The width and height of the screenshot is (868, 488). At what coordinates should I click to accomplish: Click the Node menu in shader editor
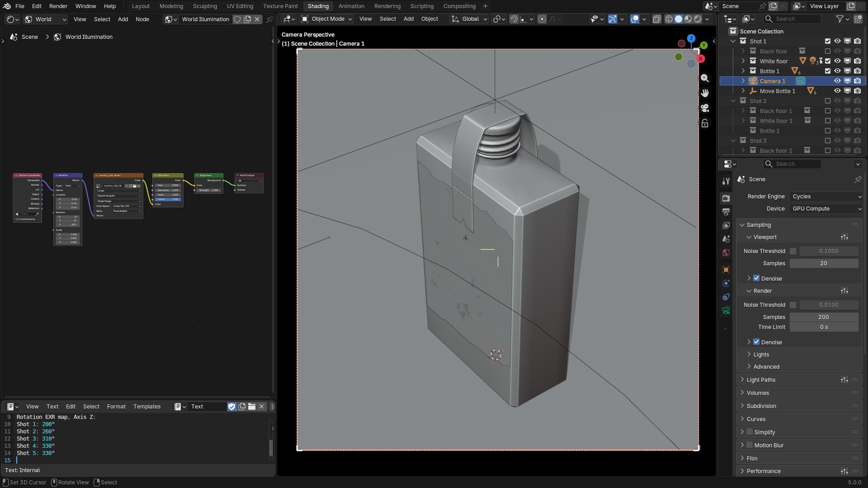coord(142,19)
